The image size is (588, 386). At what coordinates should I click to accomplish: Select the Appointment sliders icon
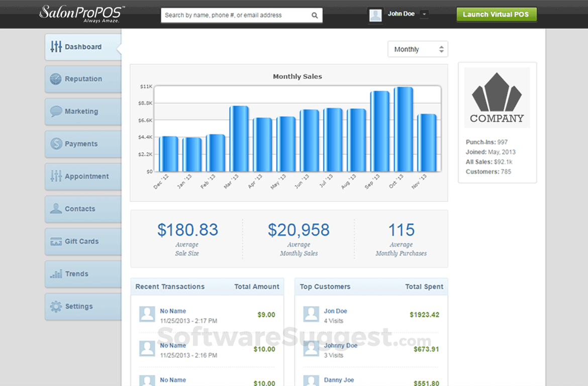point(55,176)
